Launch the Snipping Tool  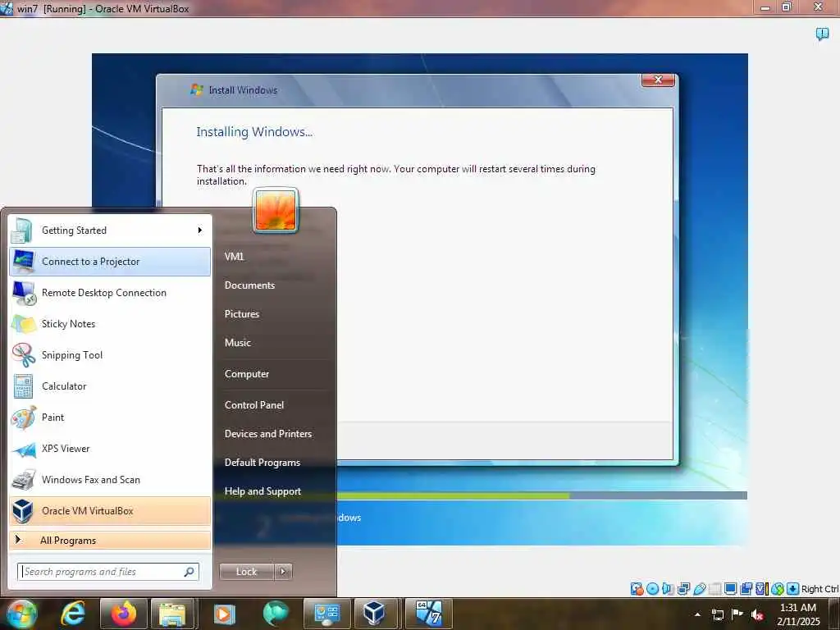pyautogui.click(x=110, y=354)
